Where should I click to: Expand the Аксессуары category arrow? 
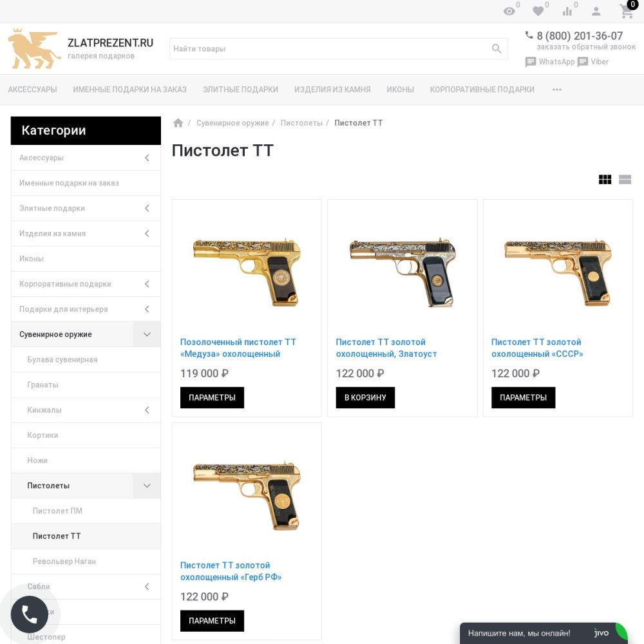click(x=147, y=158)
